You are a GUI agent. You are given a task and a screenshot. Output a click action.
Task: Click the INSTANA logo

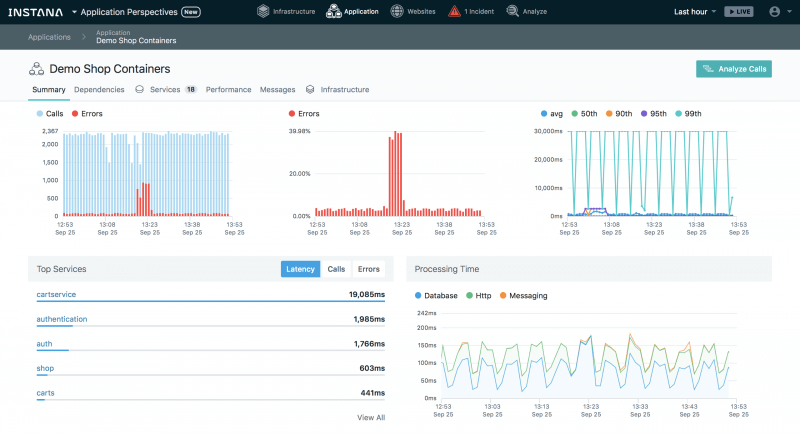[36, 12]
